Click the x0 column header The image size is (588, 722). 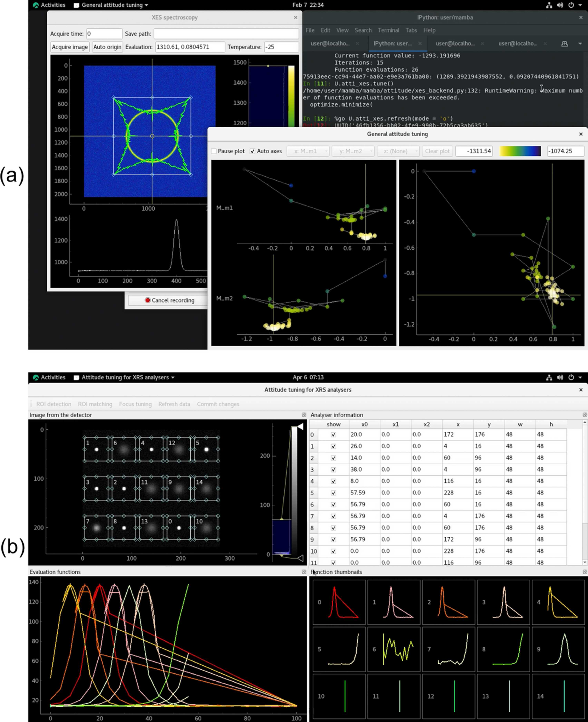364,424
